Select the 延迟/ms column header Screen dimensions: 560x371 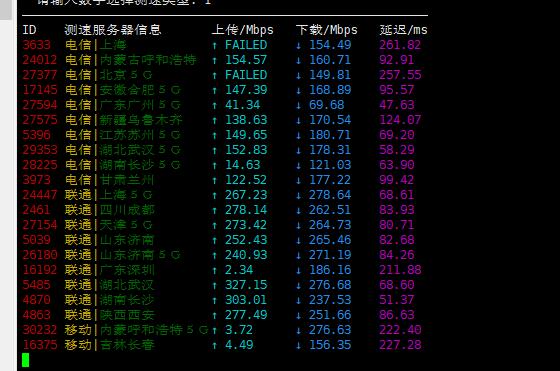[403, 30]
